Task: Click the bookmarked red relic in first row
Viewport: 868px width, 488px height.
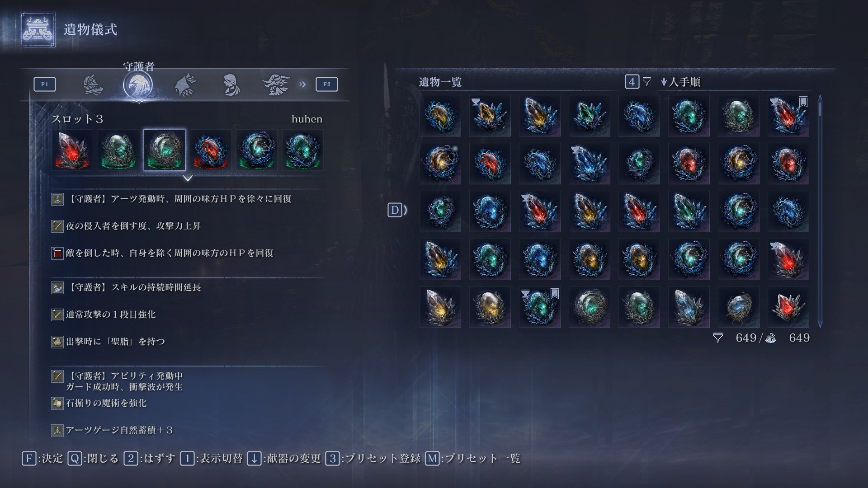Action: coord(788,116)
